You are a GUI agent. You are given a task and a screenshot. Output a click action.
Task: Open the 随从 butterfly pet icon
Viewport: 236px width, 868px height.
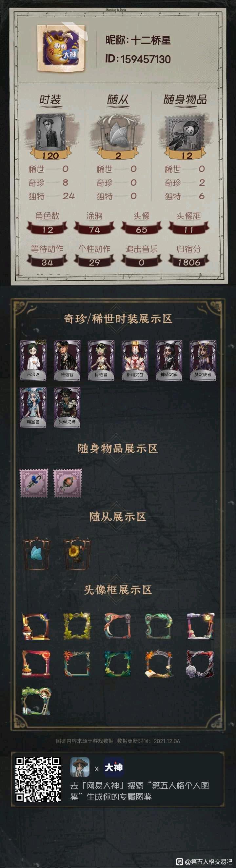tap(118, 132)
